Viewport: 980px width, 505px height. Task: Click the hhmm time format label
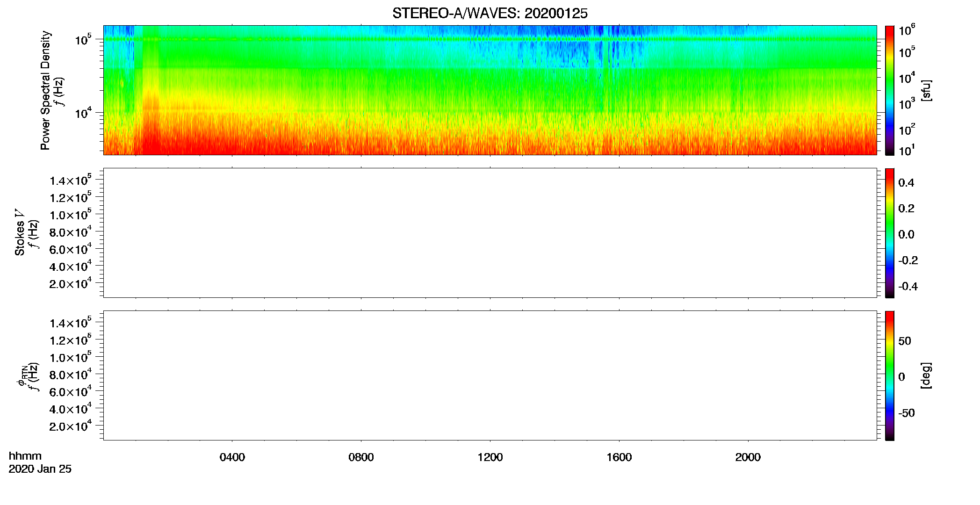tap(25, 456)
